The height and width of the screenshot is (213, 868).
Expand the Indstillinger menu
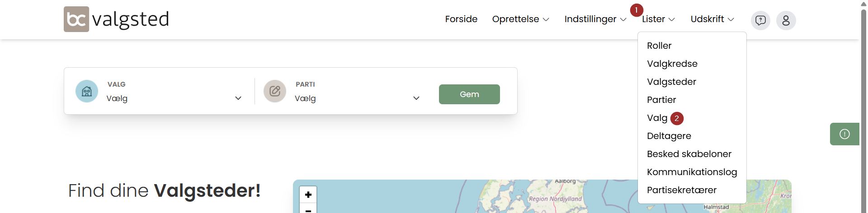tap(595, 19)
